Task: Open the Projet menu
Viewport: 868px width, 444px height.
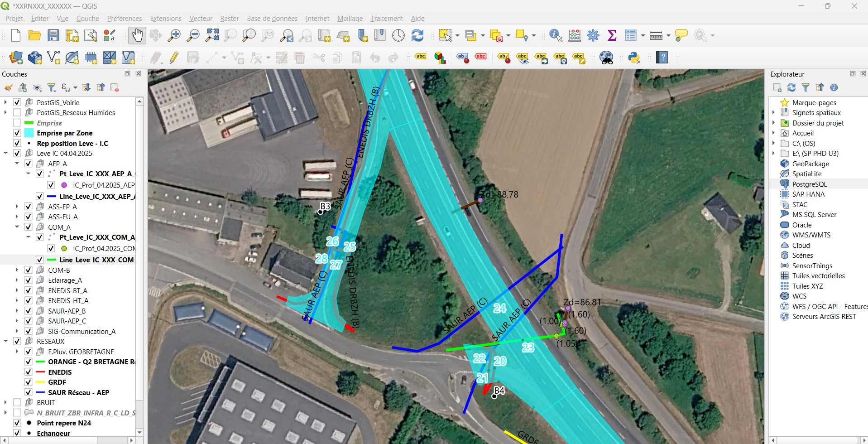Action: [x=14, y=19]
